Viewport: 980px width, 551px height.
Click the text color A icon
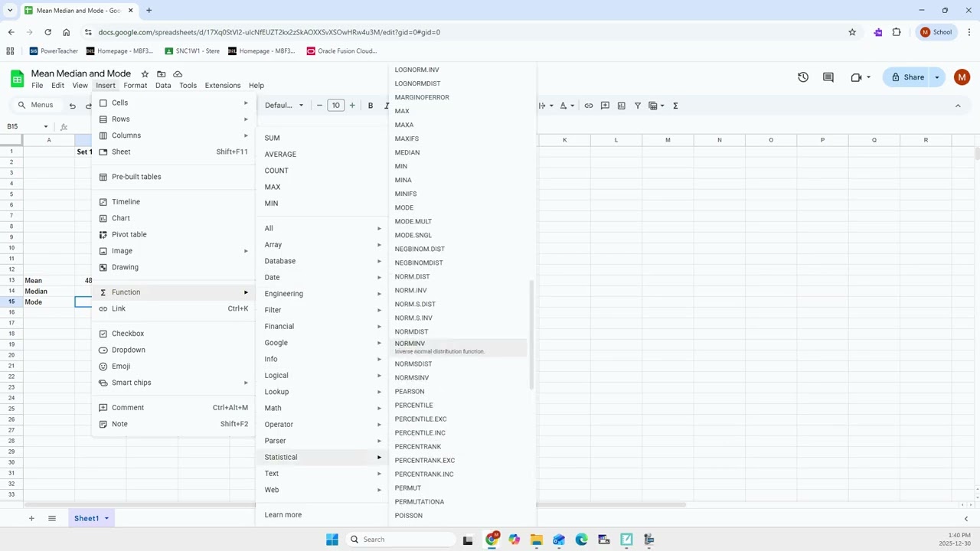(563, 106)
